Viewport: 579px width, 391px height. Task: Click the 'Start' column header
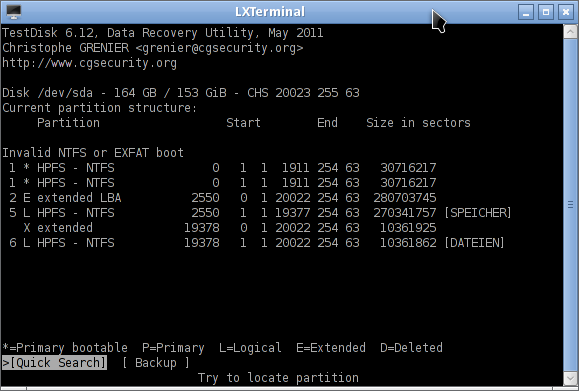[243, 123]
